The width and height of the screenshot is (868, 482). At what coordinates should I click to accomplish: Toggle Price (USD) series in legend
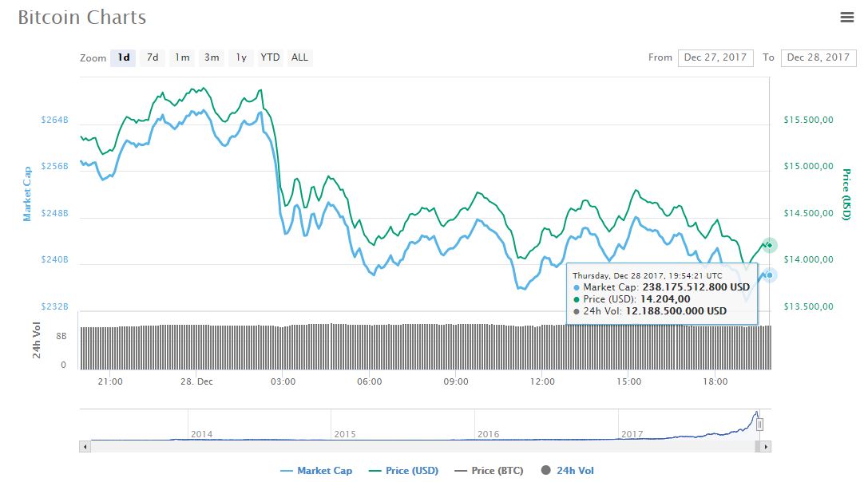click(x=403, y=470)
